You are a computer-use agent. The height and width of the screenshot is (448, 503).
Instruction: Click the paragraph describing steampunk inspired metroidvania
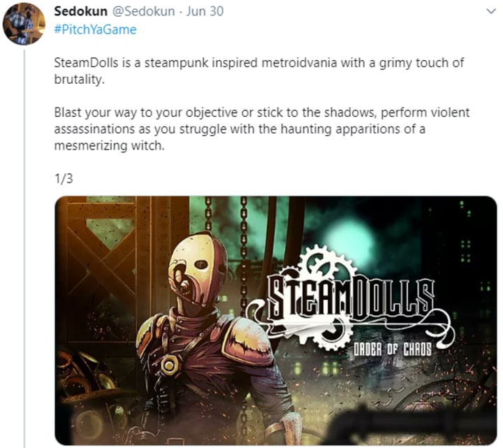(258, 71)
